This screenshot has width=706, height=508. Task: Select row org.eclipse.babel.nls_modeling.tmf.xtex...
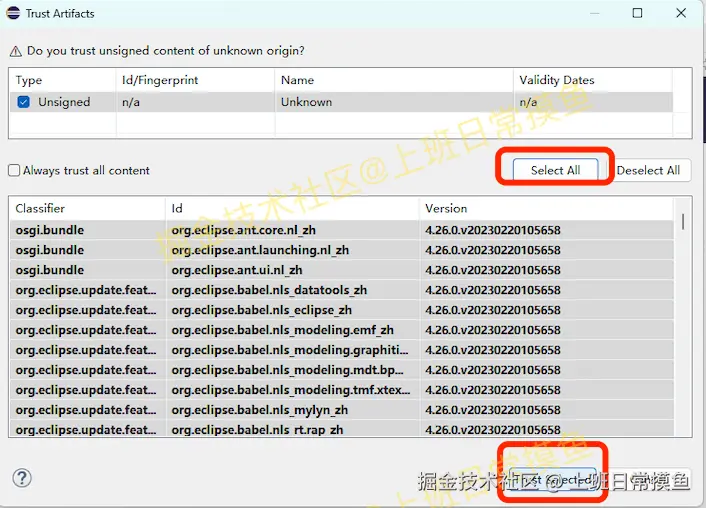341,390
